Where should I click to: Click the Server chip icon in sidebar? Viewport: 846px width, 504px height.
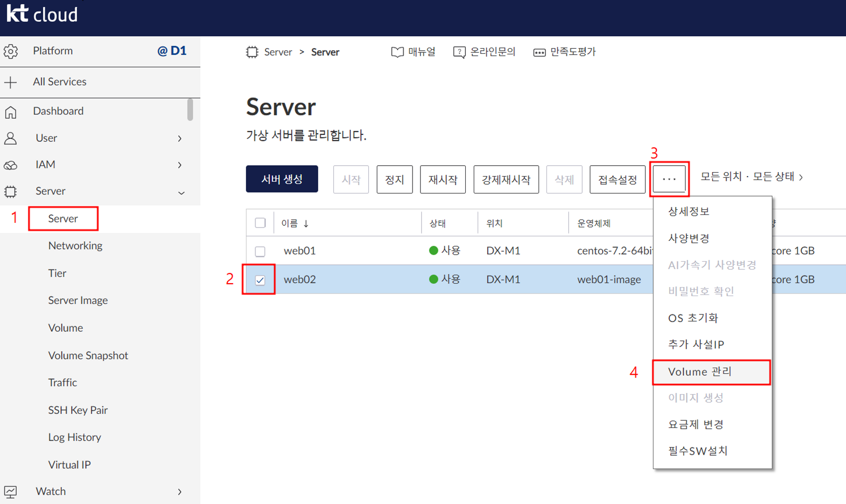11,191
